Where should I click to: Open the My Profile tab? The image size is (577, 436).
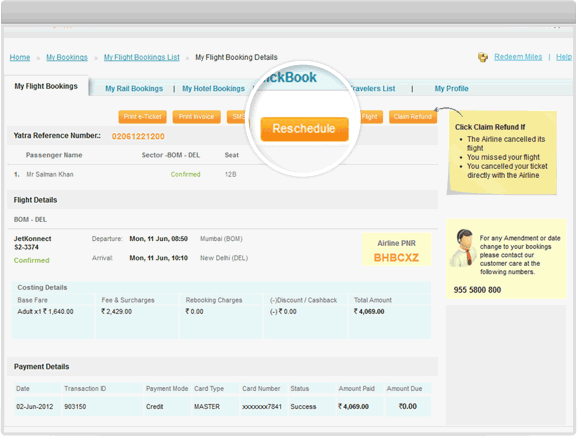452,89
